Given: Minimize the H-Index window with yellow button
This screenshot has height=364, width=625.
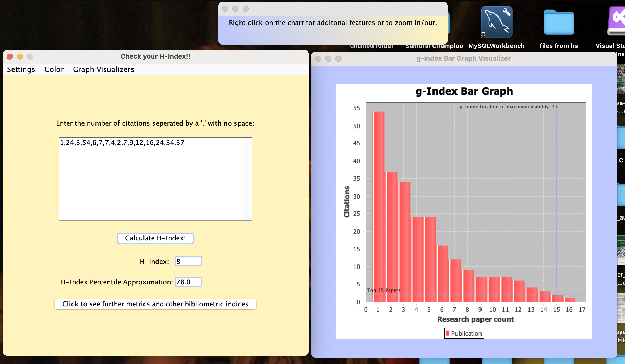Looking at the screenshot, I should pos(20,57).
